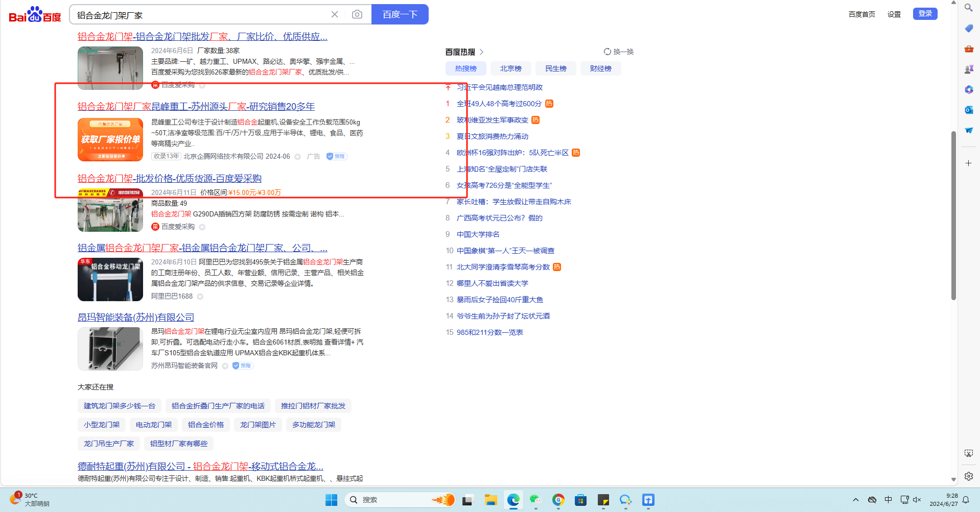
Task: Open the chess games icon in sidebar
Action: pos(968,69)
